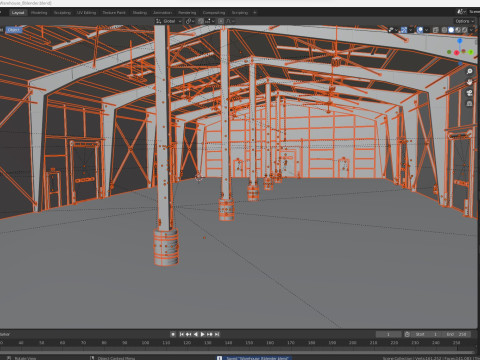Click frame 200 on the timeline ruler
Image resolution: width=480 pixels, height=360 pixels.
pyautogui.click(x=353, y=343)
